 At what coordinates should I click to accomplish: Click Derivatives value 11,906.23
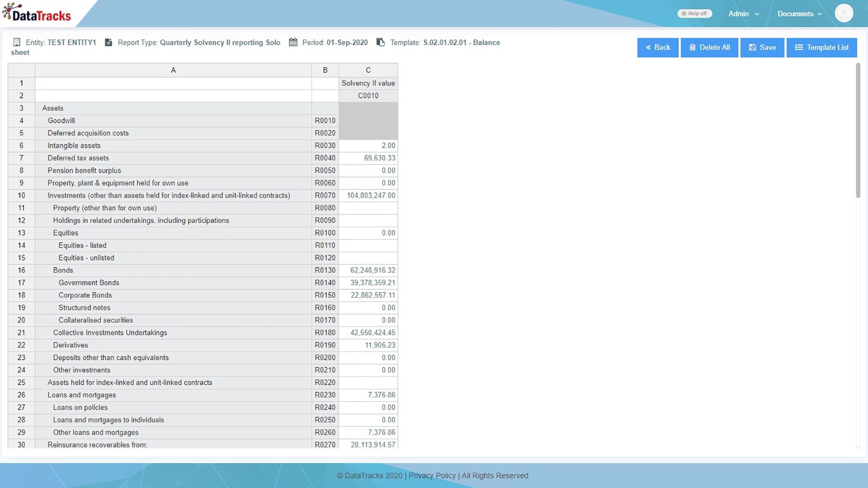click(x=368, y=345)
